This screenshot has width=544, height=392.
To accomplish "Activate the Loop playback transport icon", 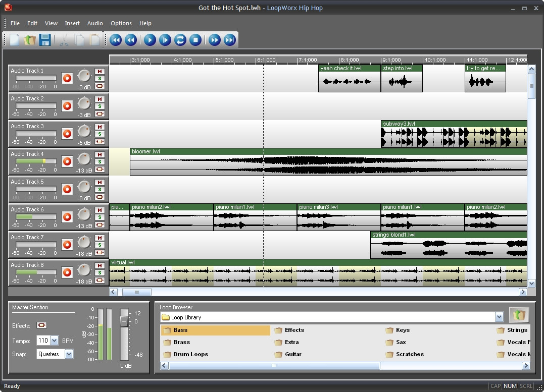I will 180,40.
